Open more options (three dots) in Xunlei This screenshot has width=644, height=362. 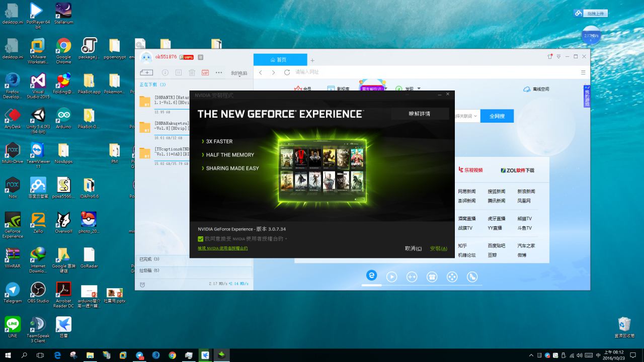click(x=219, y=72)
